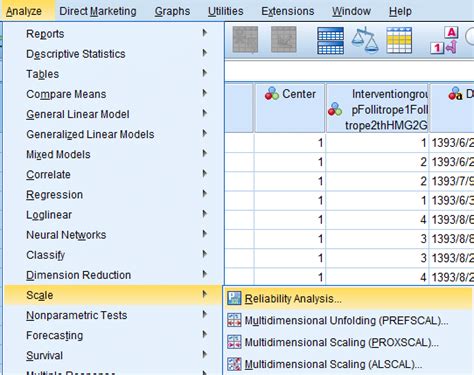Click the PREFSCAL item icon
This screenshot has width=474, height=375.
pos(234,320)
